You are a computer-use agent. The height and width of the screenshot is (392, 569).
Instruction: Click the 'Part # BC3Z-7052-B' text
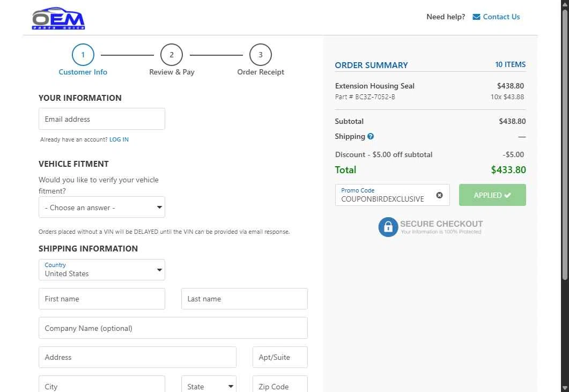365,97
